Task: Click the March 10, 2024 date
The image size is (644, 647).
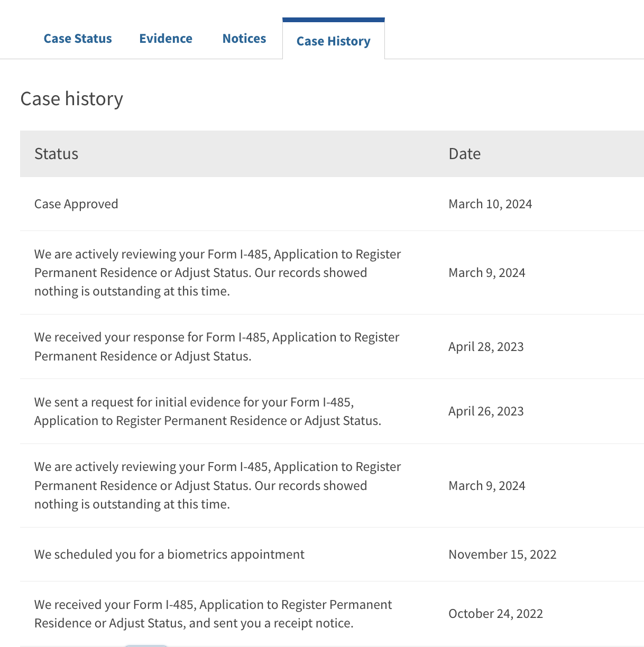Action: pyautogui.click(x=490, y=204)
